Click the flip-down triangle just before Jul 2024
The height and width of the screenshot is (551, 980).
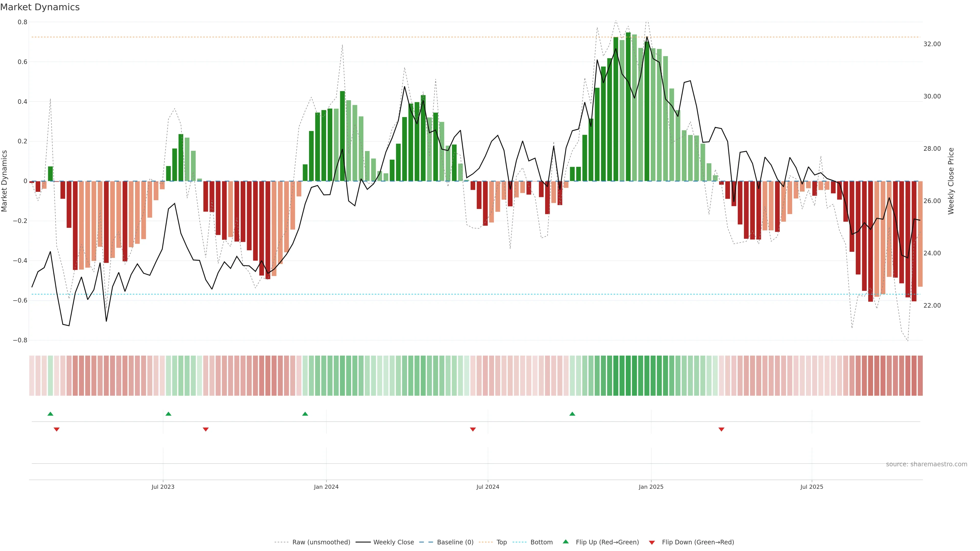(473, 429)
